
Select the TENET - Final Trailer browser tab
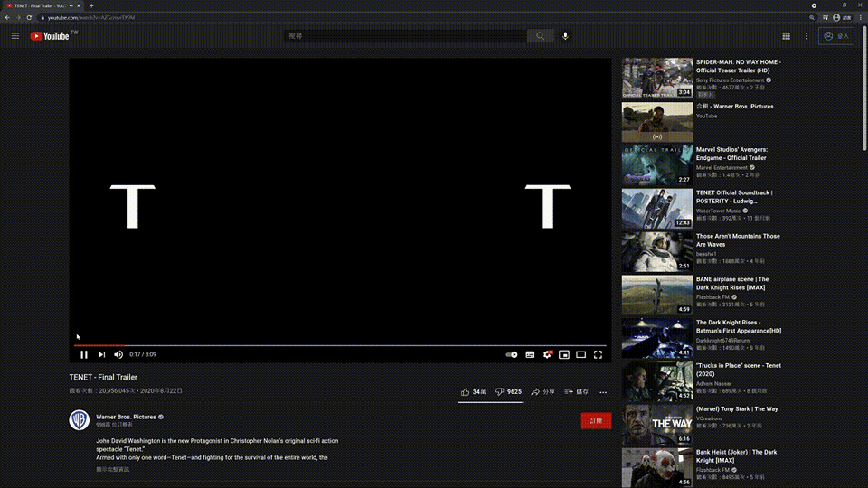(40, 5)
